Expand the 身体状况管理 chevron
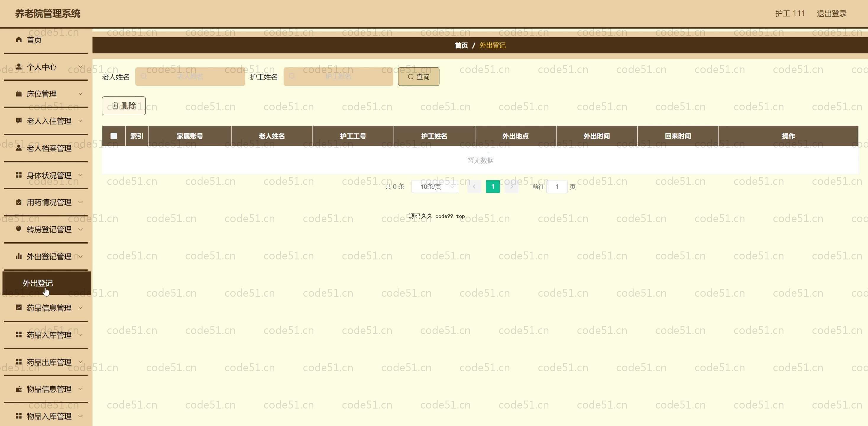 click(x=80, y=175)
